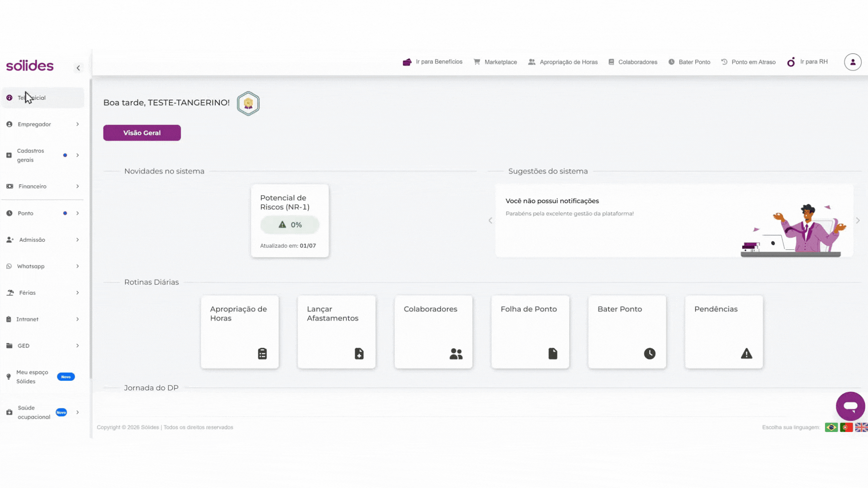Click the Férias beach umbrella icon
Viewport: 868px width, 488px height.
(x=10, y=293)
